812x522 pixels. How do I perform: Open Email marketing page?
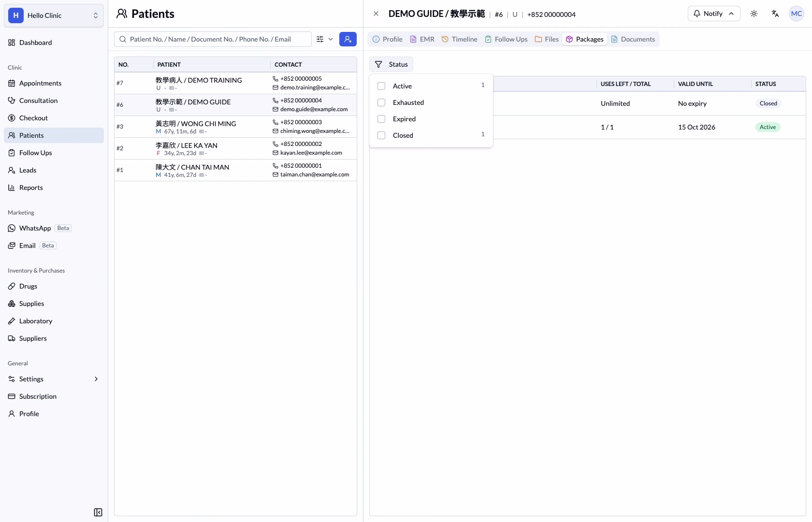[54, 246]
